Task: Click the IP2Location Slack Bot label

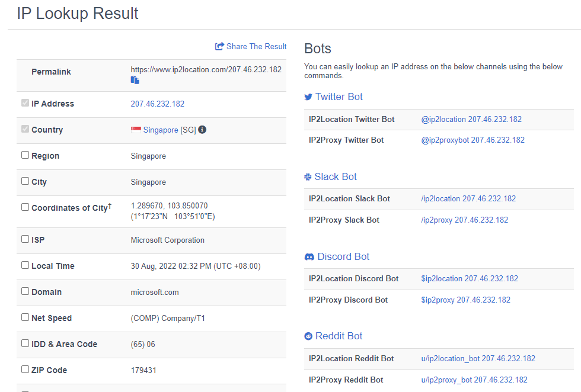Action: coord(349,198)
